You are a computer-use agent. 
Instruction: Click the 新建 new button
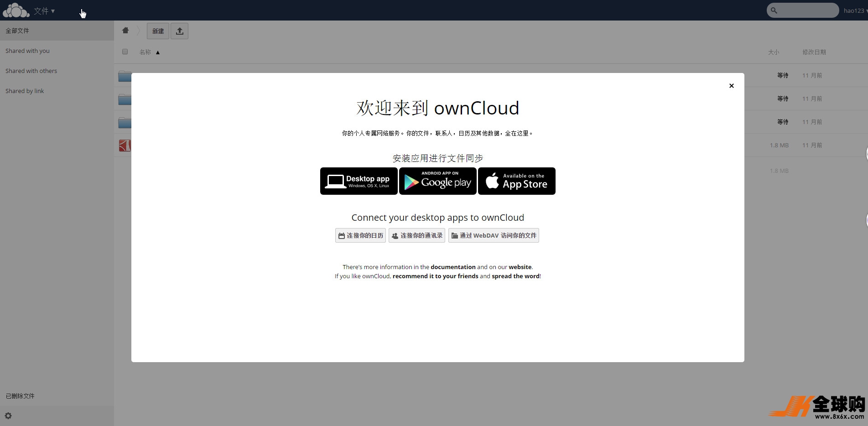pos(158,31)
